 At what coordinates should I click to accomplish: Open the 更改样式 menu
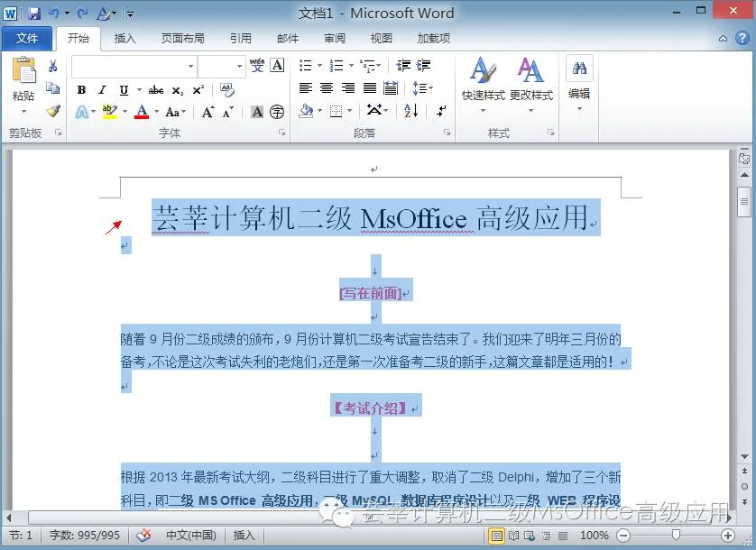pyautogui.click(x=530, y=86)
